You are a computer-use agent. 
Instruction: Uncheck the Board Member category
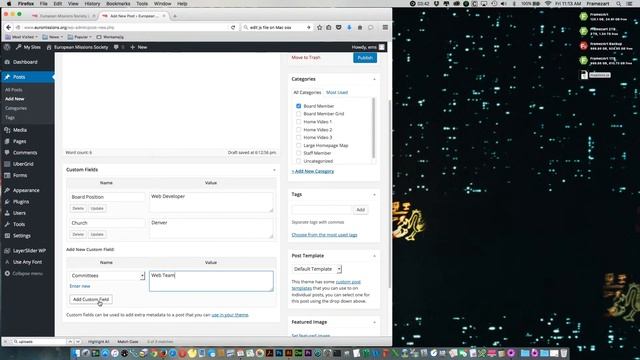[298, 106]
